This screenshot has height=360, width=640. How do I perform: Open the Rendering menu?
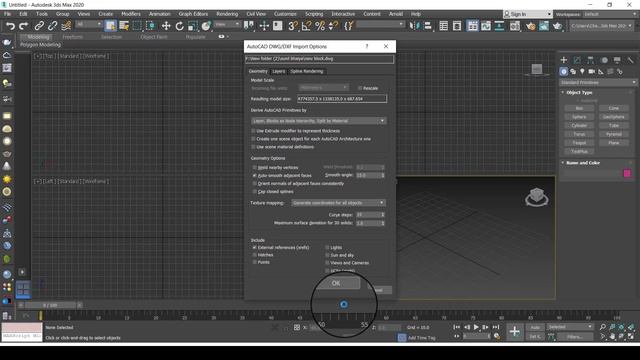[227, 14]
